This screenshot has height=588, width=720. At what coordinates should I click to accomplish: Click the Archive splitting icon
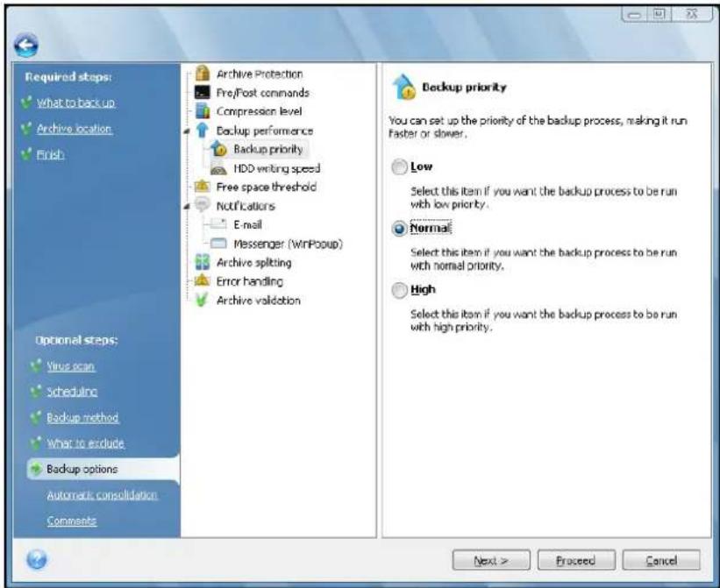[x=202, y=262]
